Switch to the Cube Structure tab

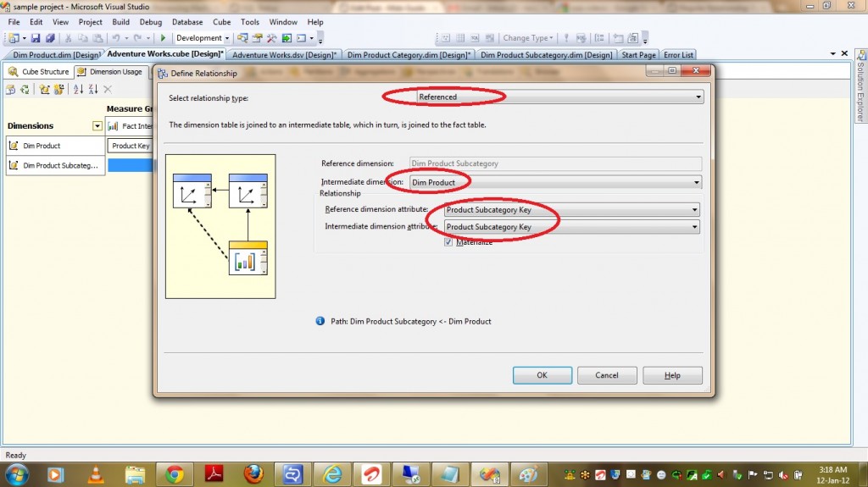point(39,72)
